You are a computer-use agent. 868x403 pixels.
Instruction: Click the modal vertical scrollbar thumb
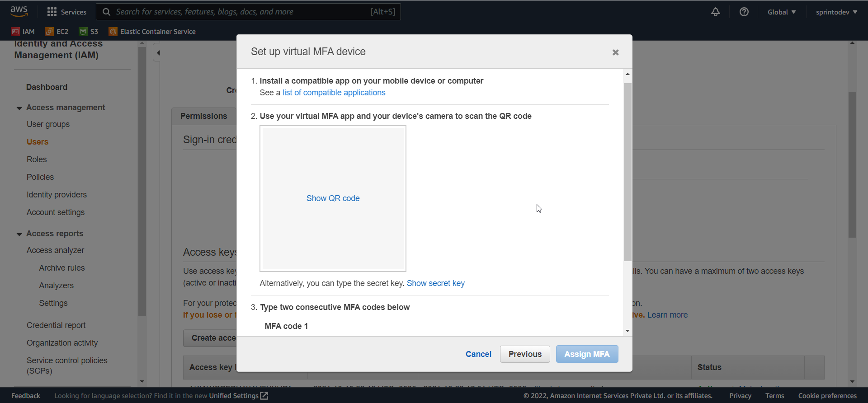tap(627, 172)
